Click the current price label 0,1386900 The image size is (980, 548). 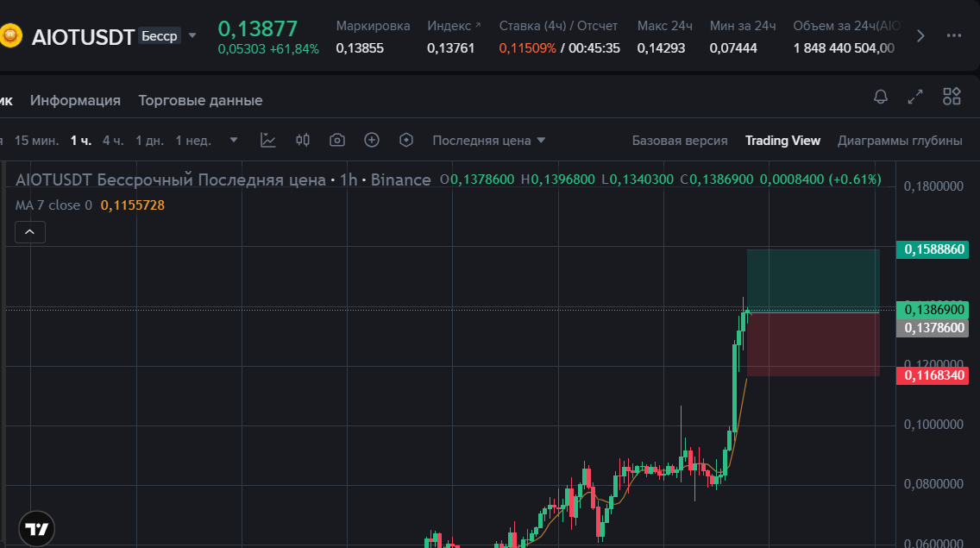933,310
